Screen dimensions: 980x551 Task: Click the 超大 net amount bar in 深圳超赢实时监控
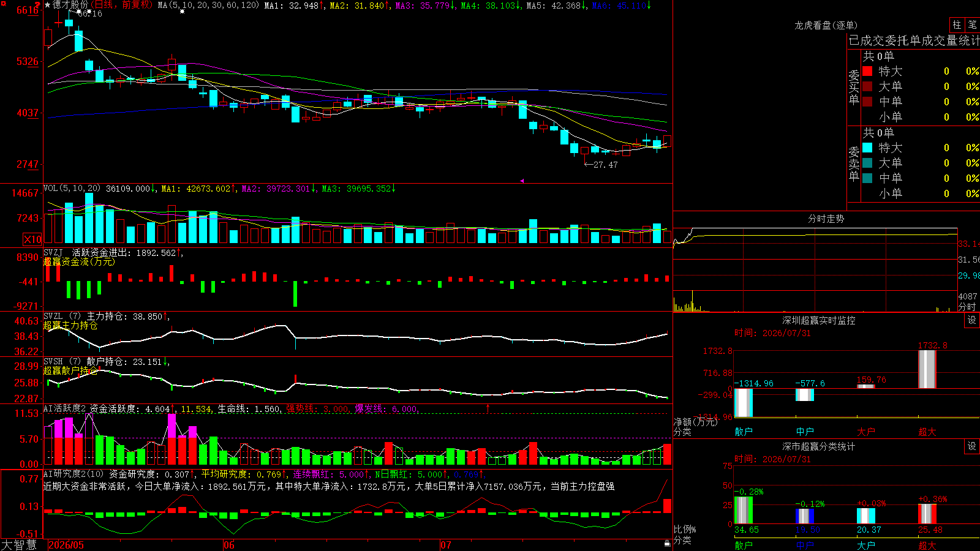coord(927,369)
